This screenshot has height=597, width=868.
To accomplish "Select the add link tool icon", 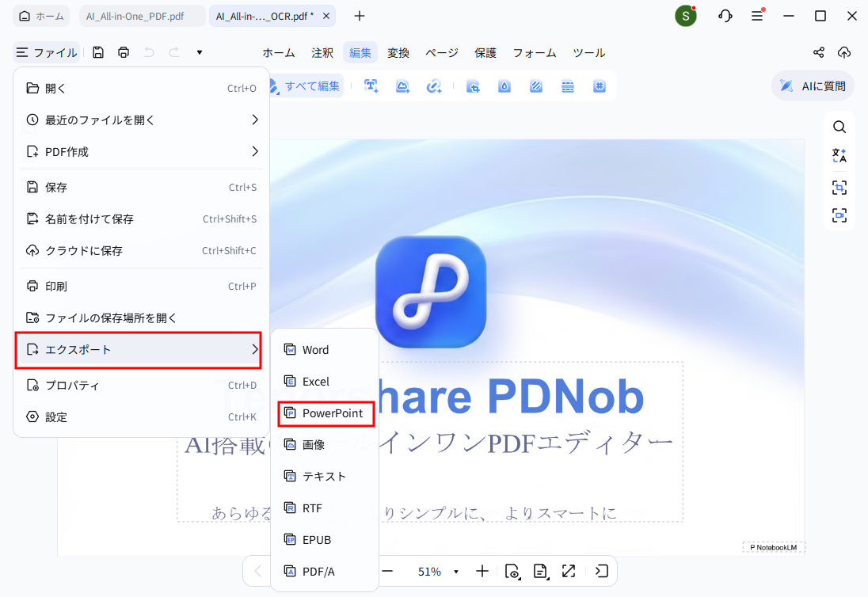I will [434, 86].
